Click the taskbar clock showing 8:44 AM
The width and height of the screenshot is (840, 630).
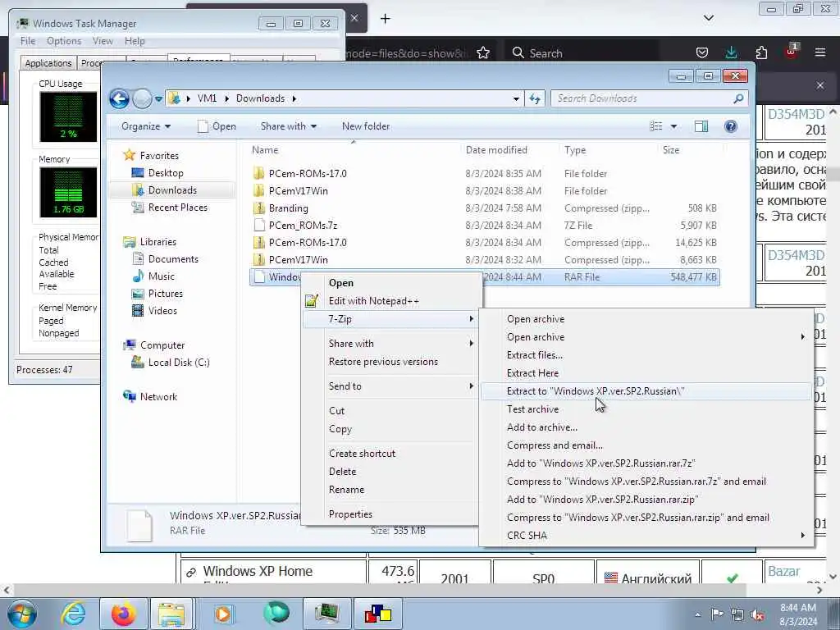tap(798, 614)
